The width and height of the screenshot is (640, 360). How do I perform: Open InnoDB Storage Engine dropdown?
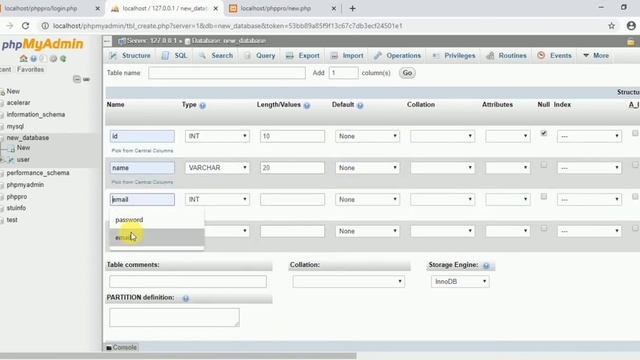[460, 282]
